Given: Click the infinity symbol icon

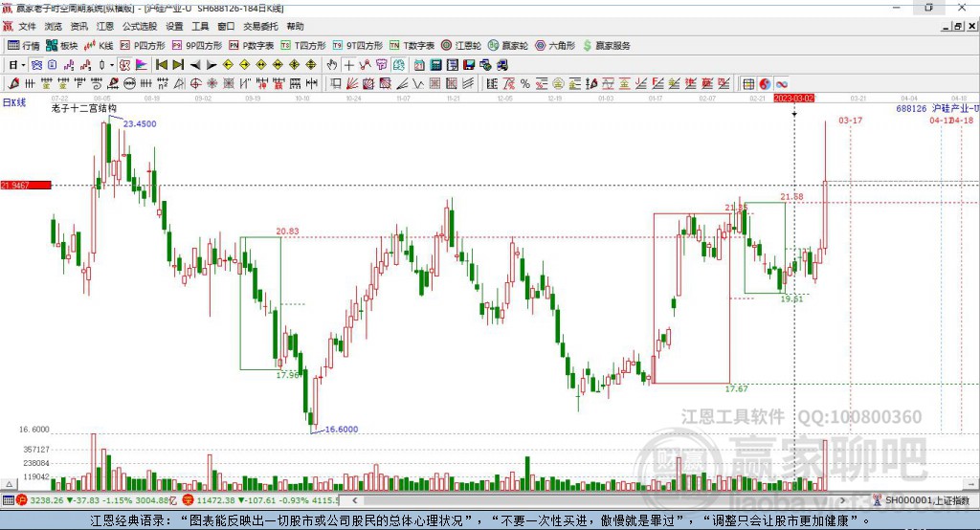Looking at the screenshot, I should (x=781, y=84).
